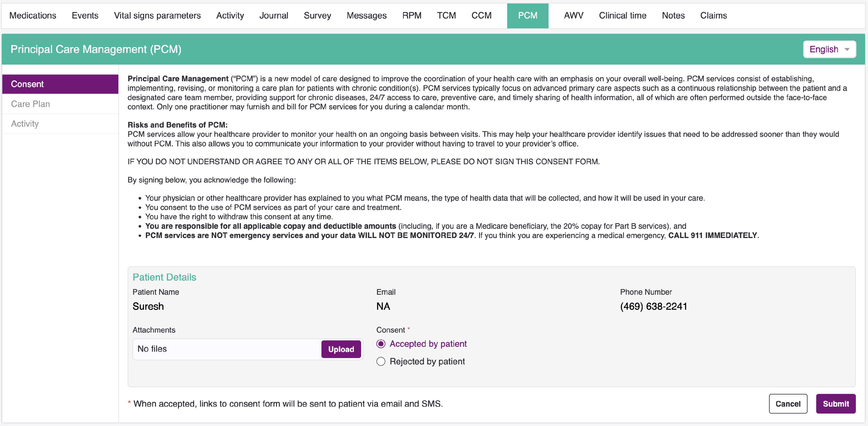Open Vital signs parameters tab
This screenshot has height=426, width=868.
tap(157, 16)
